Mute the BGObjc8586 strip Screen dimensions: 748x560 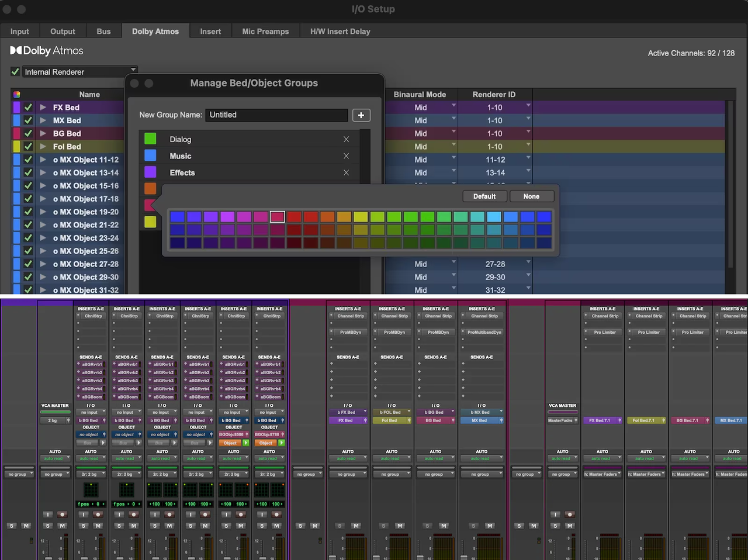(x=241, y=526)
